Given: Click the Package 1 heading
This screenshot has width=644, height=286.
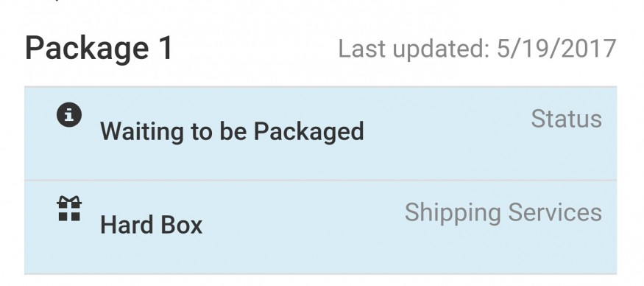Looking at the screenshot, I should click(x=99, y=49).
